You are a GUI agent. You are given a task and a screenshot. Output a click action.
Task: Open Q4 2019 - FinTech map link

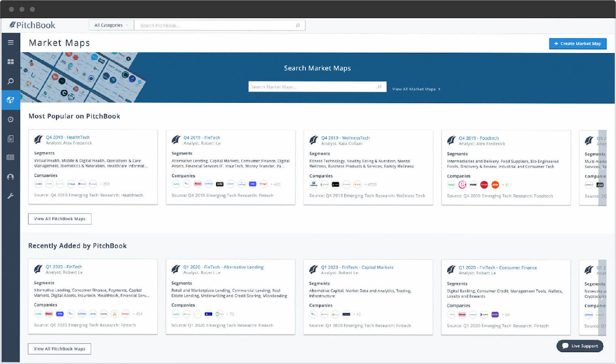[202, 138]
